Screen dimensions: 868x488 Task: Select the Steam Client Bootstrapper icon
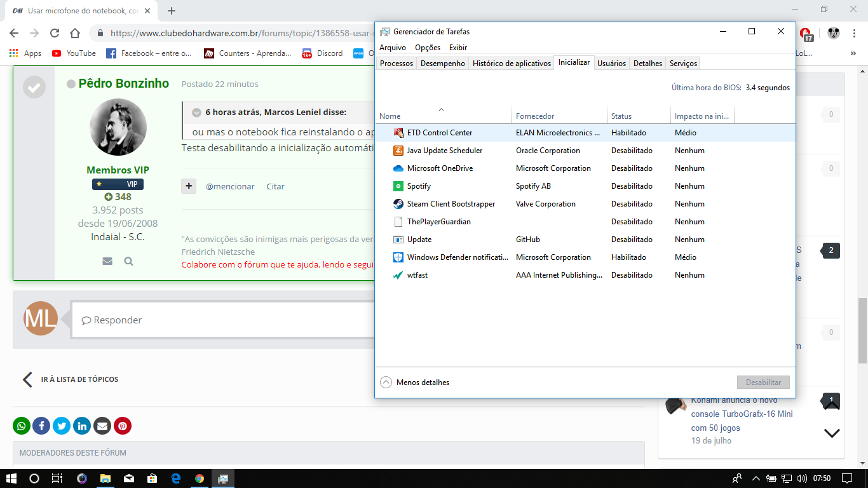click(x=398, y=204)
